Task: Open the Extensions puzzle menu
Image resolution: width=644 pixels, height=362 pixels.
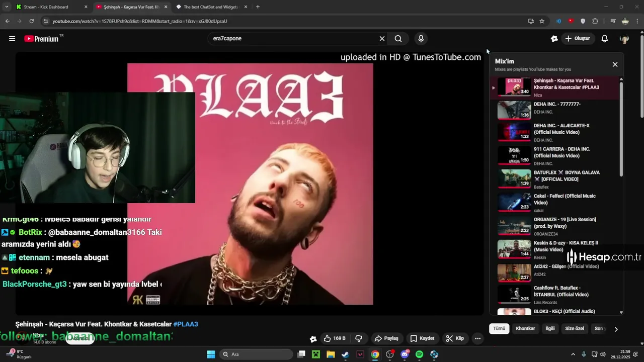Action: click(x=595, y=21)
